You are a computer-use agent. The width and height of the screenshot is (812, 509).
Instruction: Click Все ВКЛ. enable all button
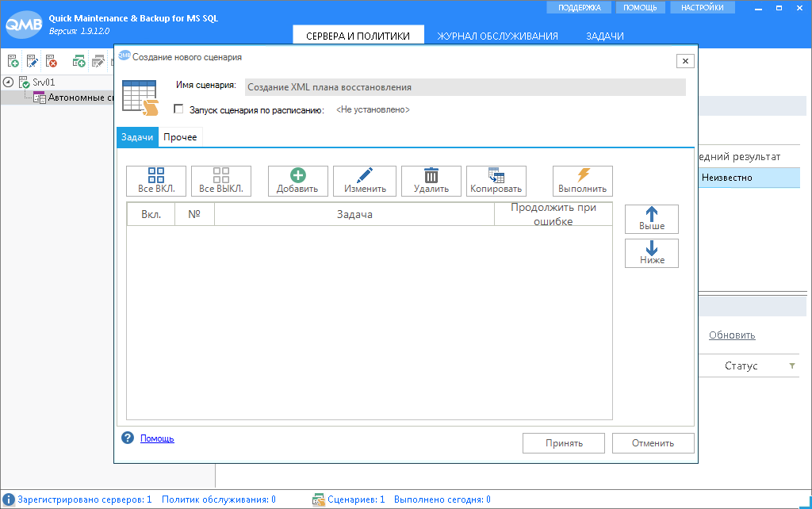[x=156, y=181]
